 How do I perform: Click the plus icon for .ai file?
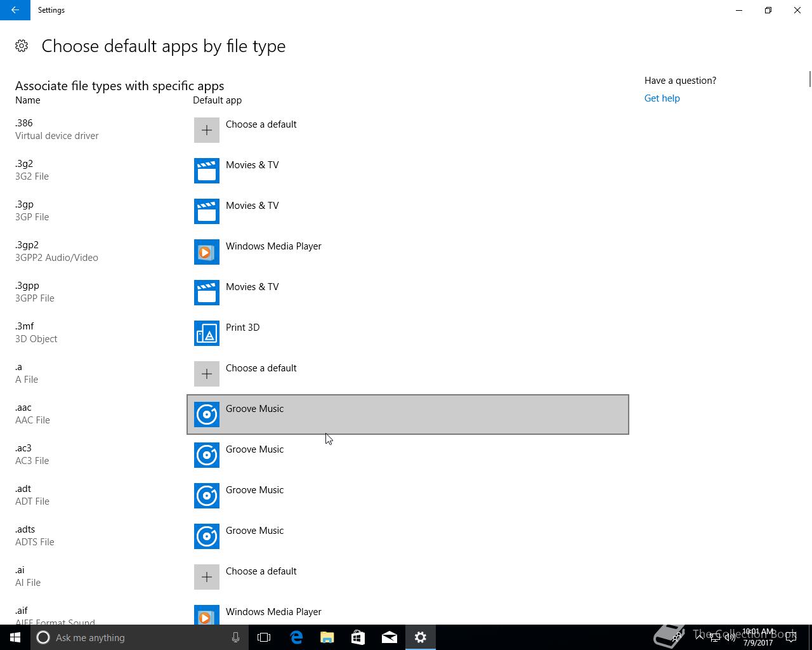(x=207, y=577)
